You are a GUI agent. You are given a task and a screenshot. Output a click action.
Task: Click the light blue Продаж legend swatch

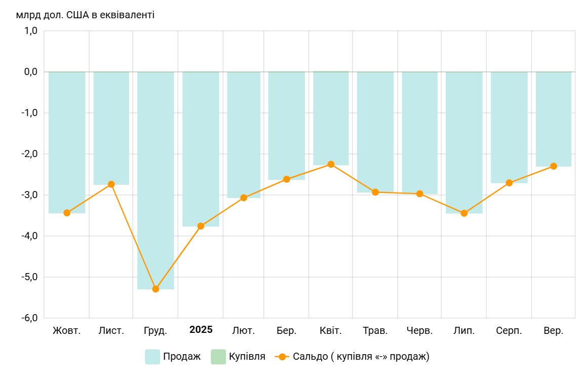coord(152,357)
